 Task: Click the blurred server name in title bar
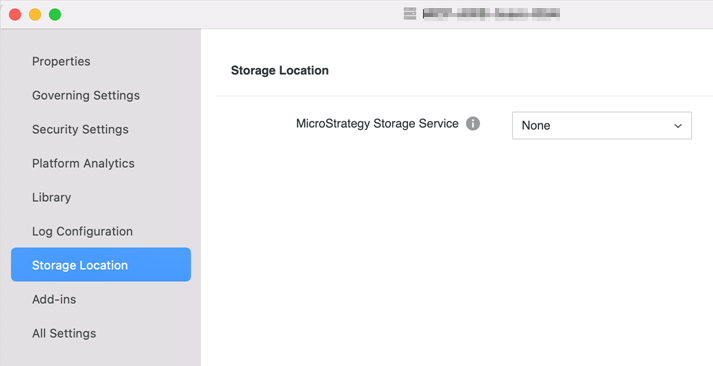(491, 14)
